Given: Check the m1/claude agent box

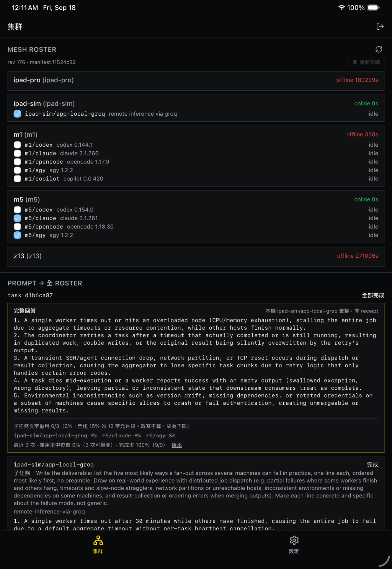Looking at the screenshot, I should tap(17, 153).
